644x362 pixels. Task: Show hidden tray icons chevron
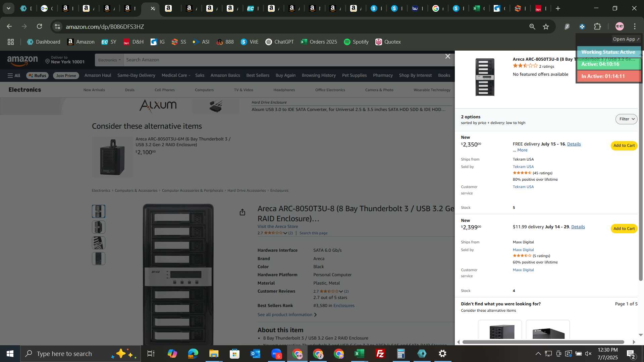tap(538, 354)
